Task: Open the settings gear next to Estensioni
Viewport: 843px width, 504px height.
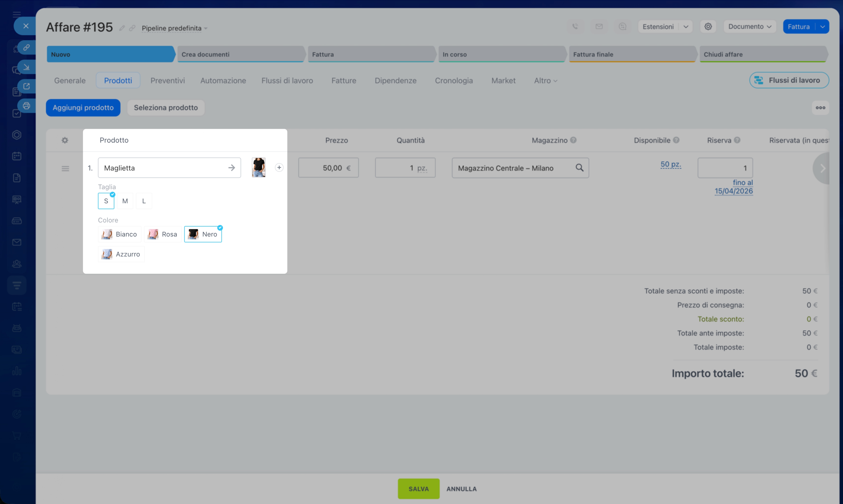Action: 708,27
